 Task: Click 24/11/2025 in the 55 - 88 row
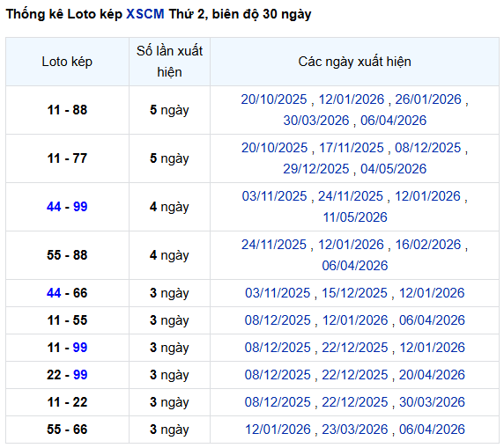(274, 245)
